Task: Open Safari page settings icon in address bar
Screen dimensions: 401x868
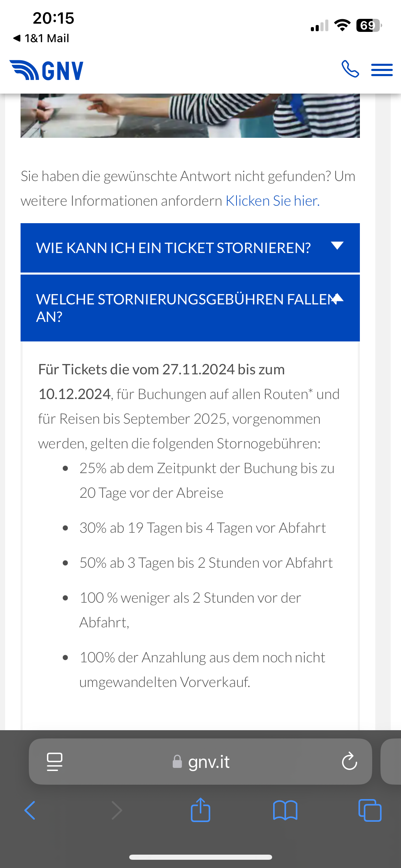Action: tap(54, 762)
